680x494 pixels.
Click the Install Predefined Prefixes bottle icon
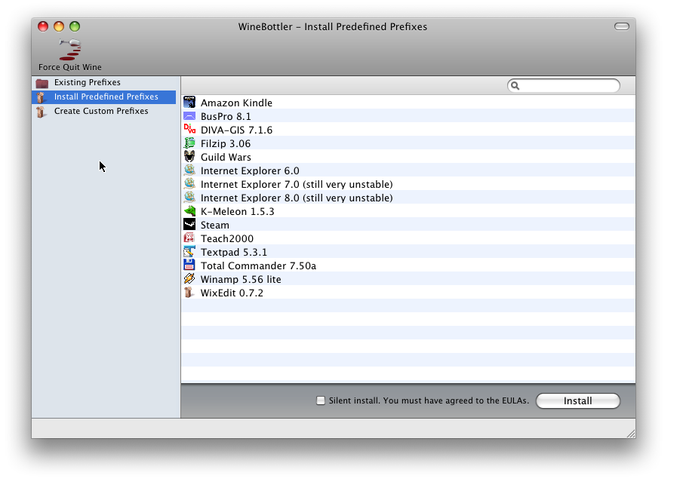click(41, 97)
